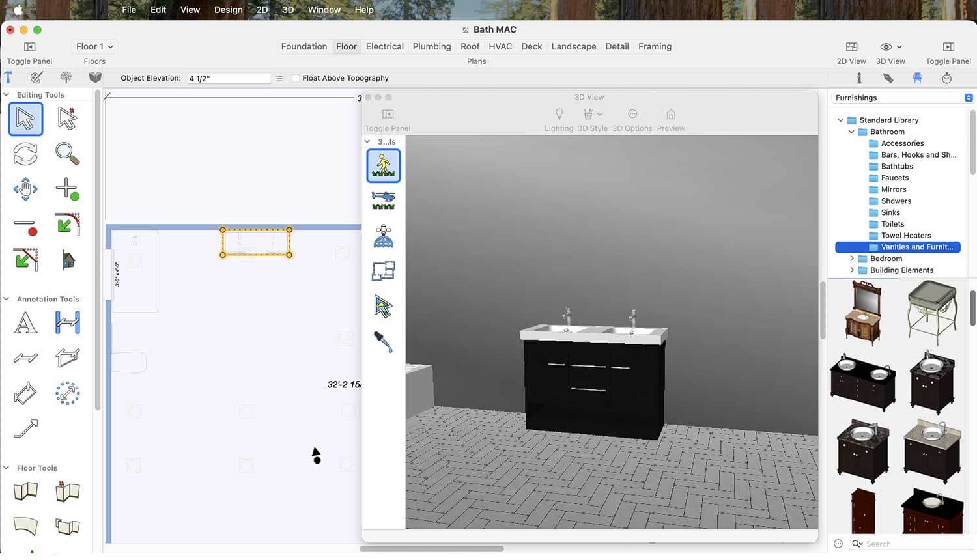Switch to the Plumbing plan tab

tap(431, 47)
